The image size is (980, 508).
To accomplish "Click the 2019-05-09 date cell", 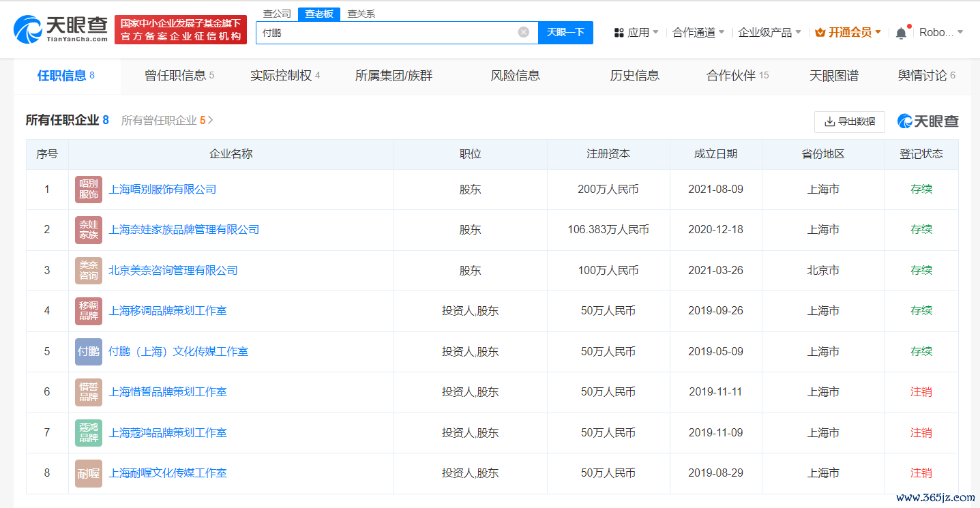I will coord(716,351).
